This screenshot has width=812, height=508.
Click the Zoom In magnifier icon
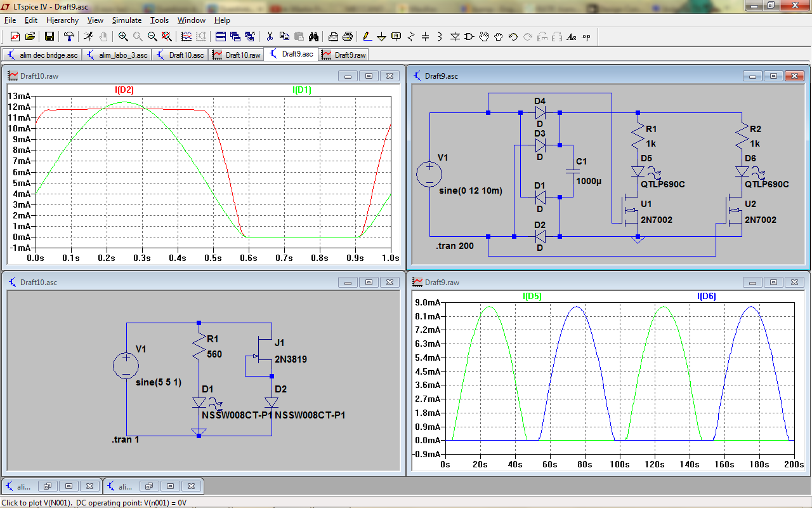[123, 36]
